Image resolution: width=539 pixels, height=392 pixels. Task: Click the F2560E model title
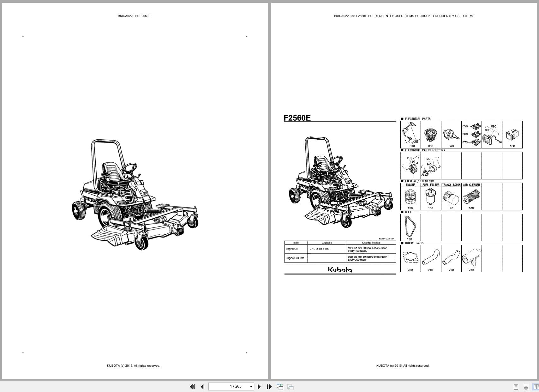click(x=297, y=118)
